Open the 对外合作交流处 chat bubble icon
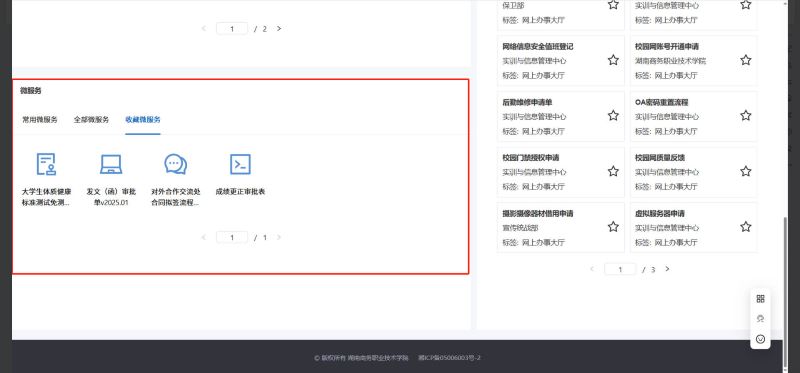 click(176, 164)
